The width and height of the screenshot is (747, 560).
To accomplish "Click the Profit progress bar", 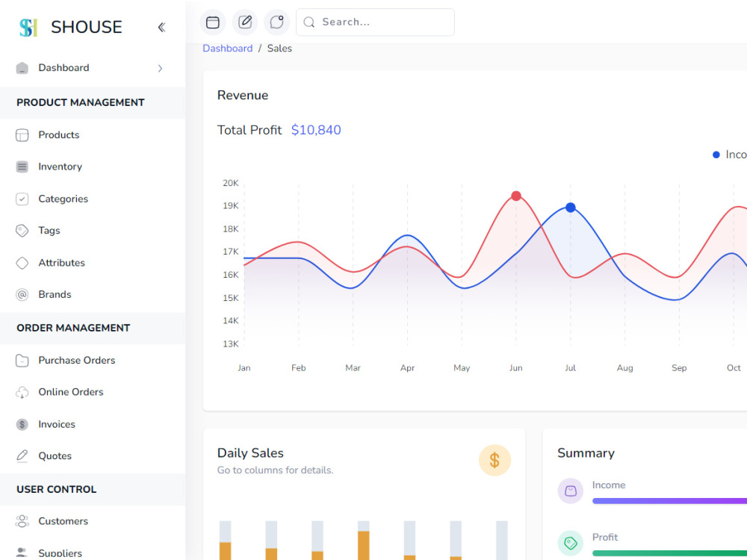I will pyautogui.click(x=669, y=553).
